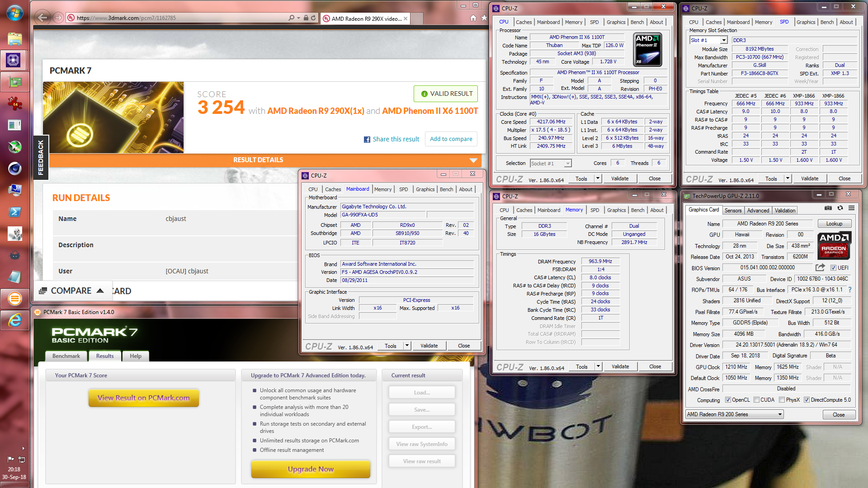Open the Action Center flag in system tray

[x=11, y=459]
